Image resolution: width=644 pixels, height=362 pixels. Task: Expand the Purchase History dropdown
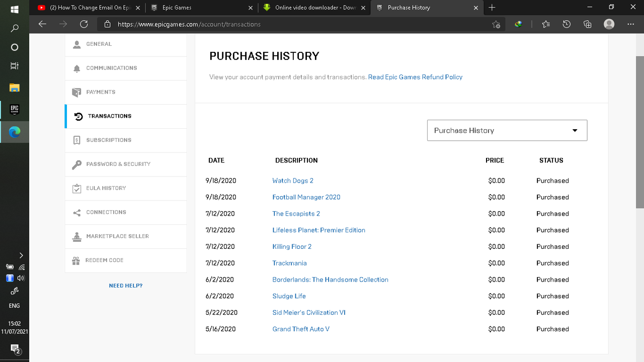(x=507, y=130)
